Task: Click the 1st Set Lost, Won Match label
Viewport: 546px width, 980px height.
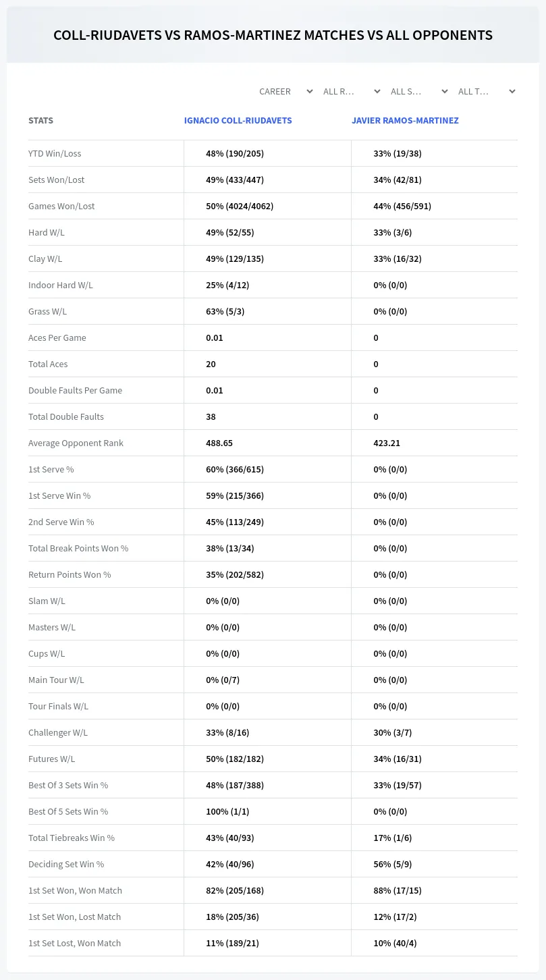Action: click(x=74, y=943)
